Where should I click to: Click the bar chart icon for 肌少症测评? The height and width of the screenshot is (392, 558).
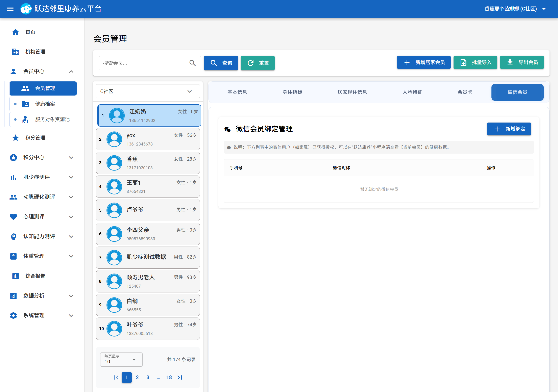[x=13, y=177]
